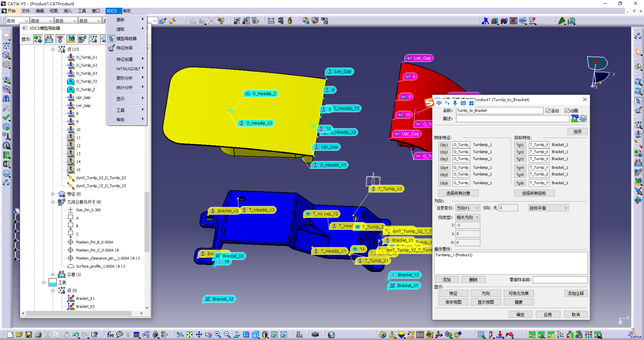
Task: Click the model navigator horizontal scrollbar
Action: (x=79, y=313)
